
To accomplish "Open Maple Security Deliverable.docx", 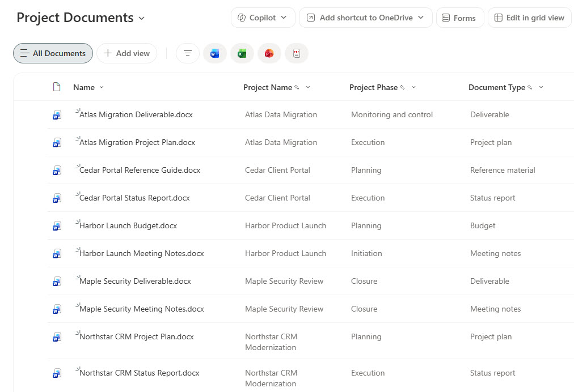I will point(135,282).
